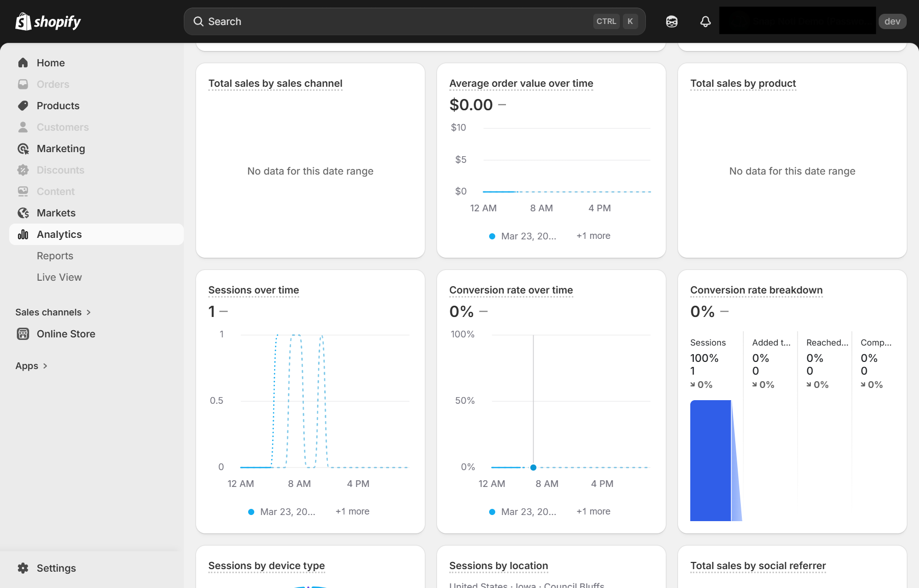Image resolution: width=919 pixels, height=588 pixels.
Task: Select Products from the sidebar
Action: pyautogui.click(x=58, y=106)
